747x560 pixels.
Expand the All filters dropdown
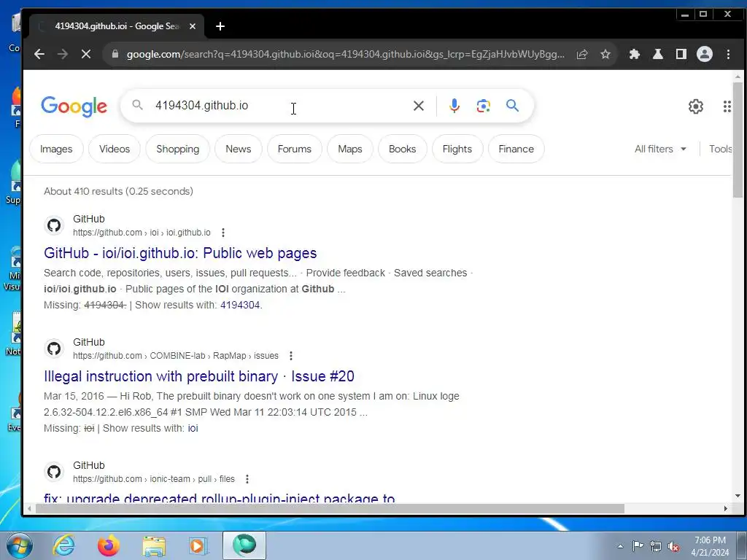660,149
